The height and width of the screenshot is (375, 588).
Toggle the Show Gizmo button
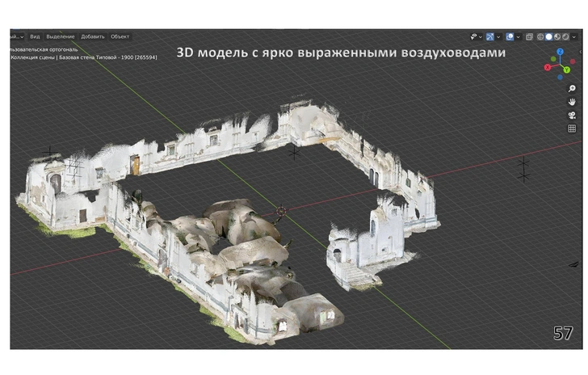pyautogui.click(x=490, y=36)
